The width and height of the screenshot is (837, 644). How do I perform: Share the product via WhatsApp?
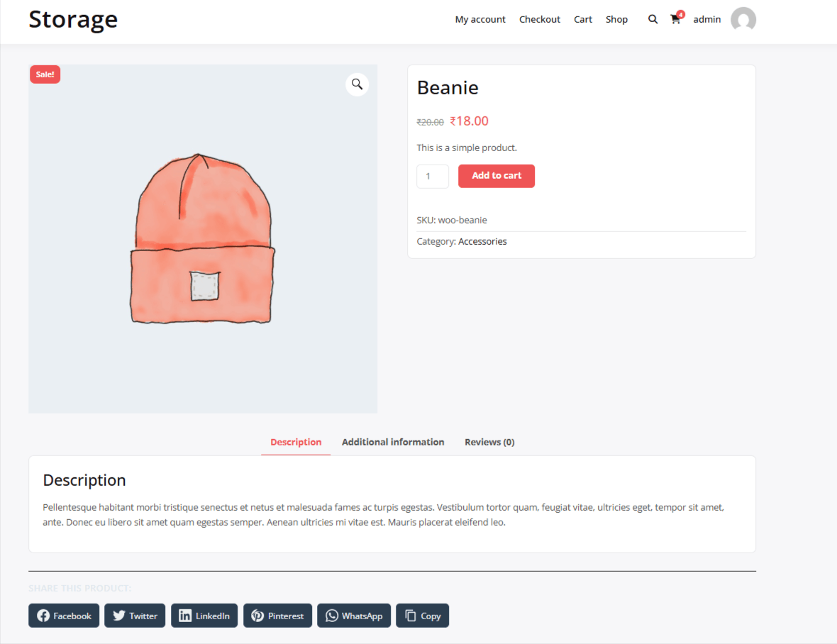point(353,616)
